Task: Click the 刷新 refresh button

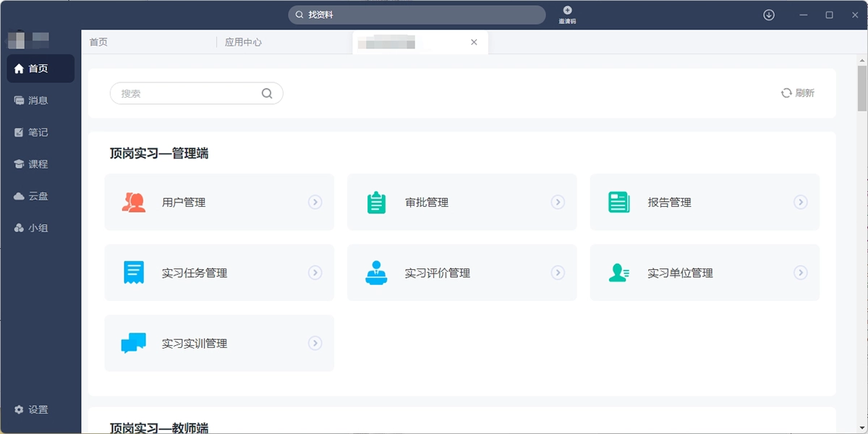Action: click(x=797, y=93)
